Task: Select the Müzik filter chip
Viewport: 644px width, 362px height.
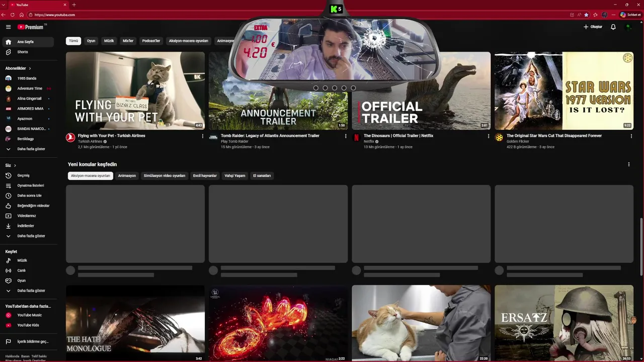Action: (109, 41)
